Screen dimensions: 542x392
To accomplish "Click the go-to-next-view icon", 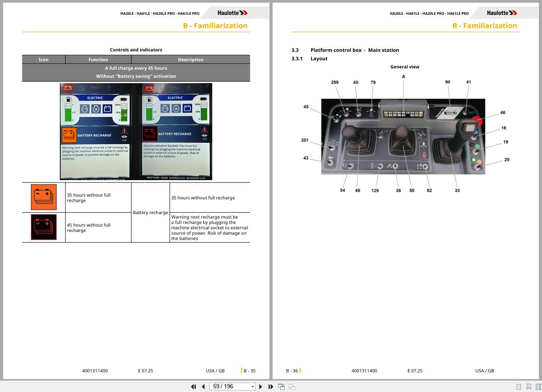I will pos(292,387).
